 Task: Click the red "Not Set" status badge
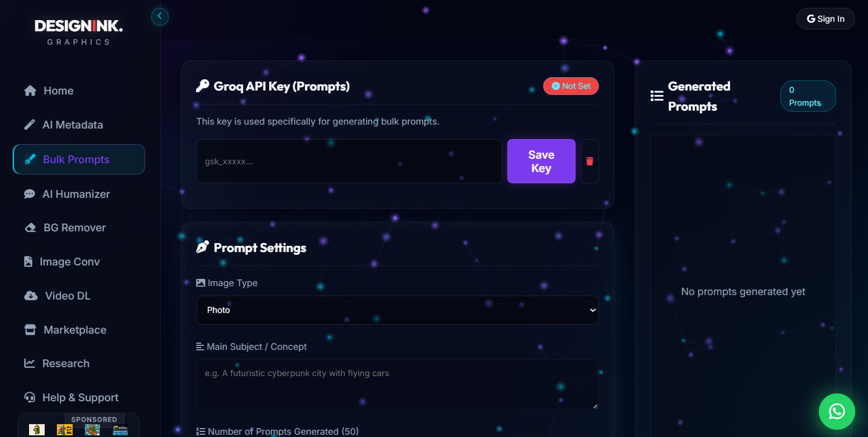pos(570,86)
